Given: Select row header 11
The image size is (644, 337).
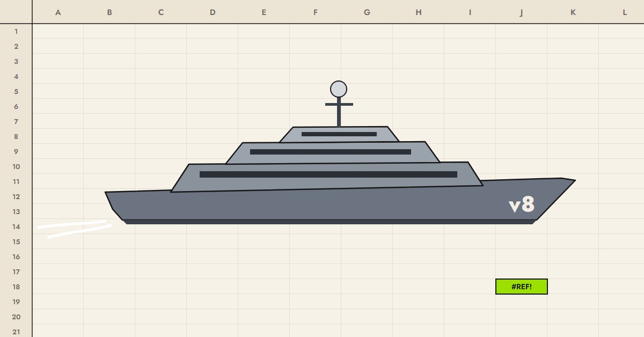Looking at the screenshot, I should 16,181.
